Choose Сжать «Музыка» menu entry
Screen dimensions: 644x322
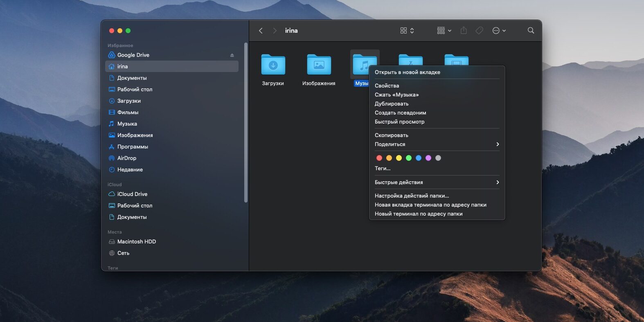coord(396,95)
